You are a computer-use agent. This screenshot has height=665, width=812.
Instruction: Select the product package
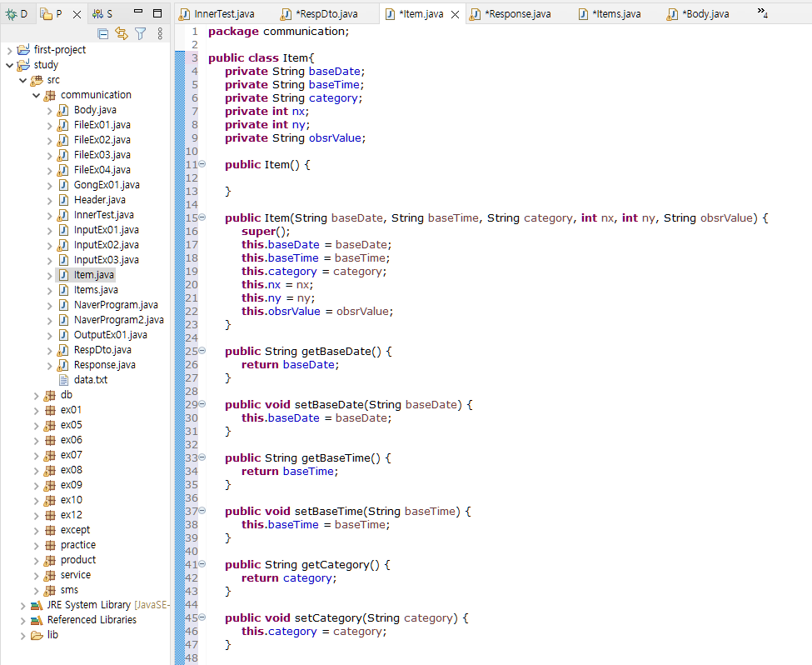coord(77,560)
